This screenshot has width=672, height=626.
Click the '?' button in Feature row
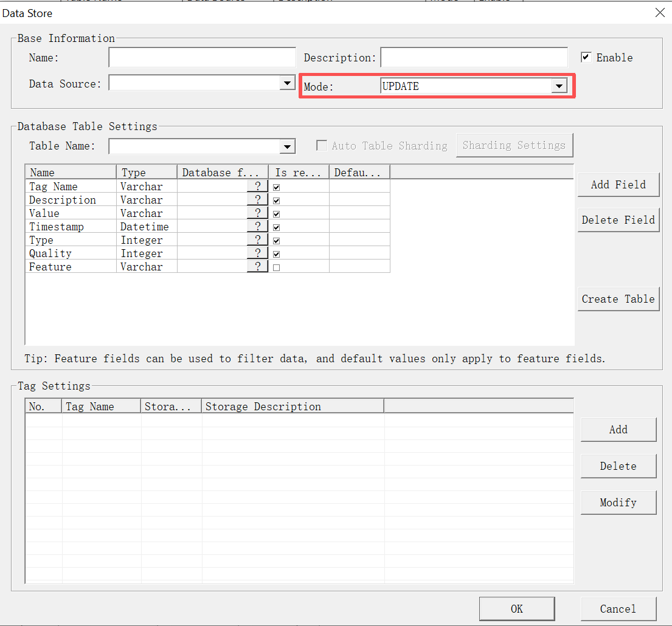[257, 267]
